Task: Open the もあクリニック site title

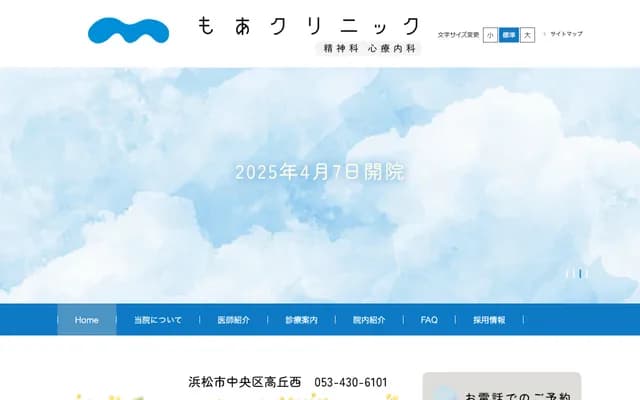Action: coord(308,26)
